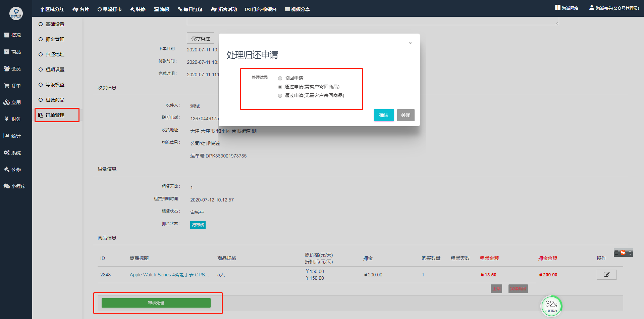Go to 基础设置 submenu item

(x=52, y=24)
